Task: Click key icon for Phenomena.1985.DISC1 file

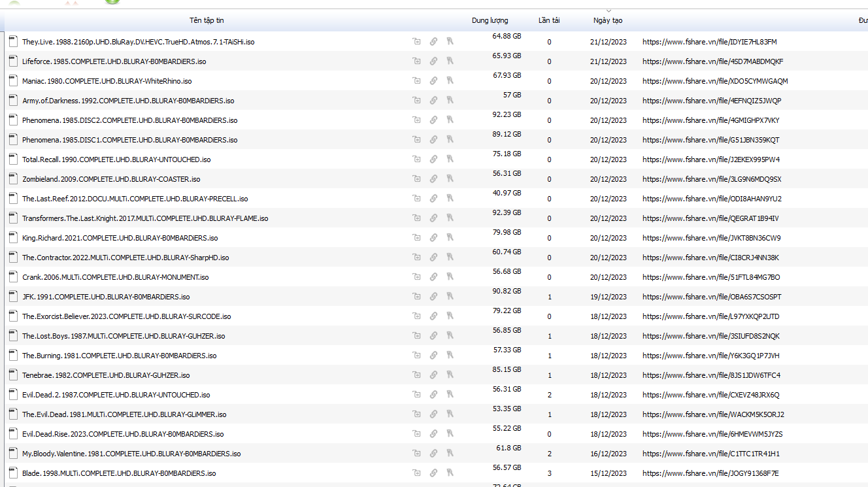Action: coord(450,140)
